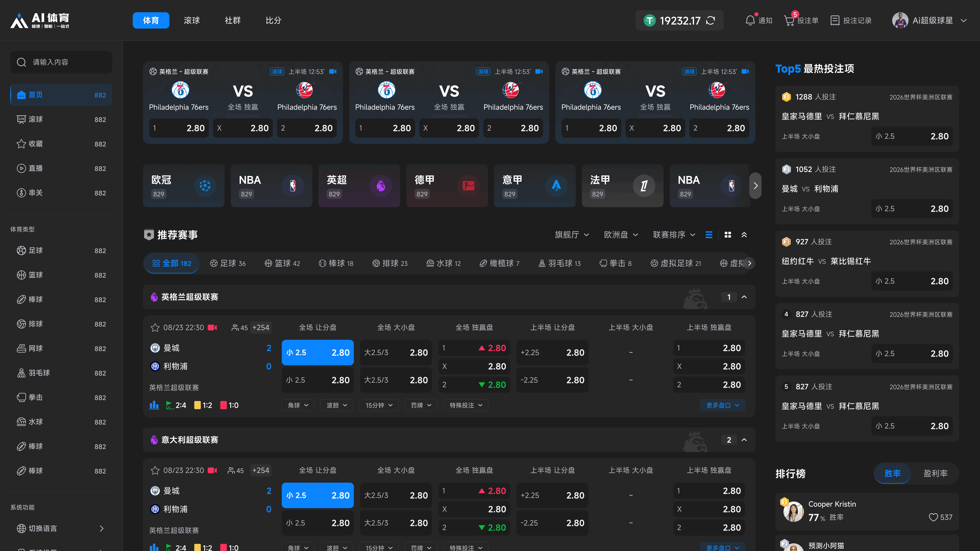
Task: Click the user avatar picture
Action: tap(900, 20)
